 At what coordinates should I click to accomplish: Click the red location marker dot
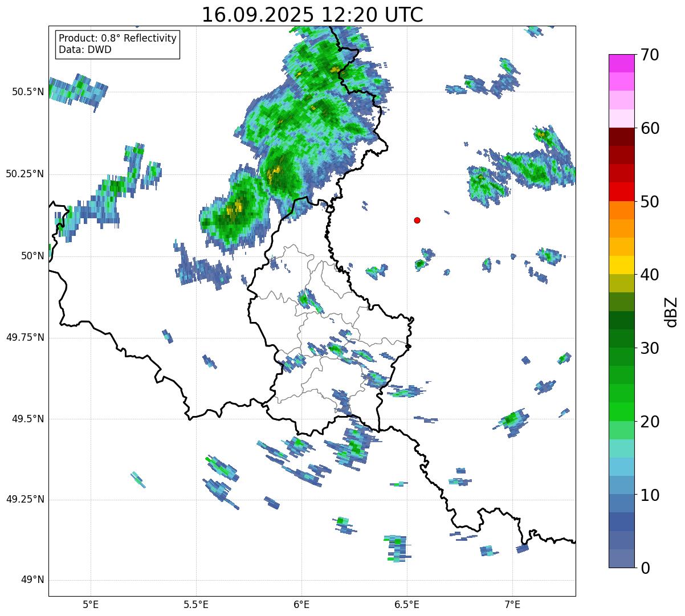coord(417,221)
